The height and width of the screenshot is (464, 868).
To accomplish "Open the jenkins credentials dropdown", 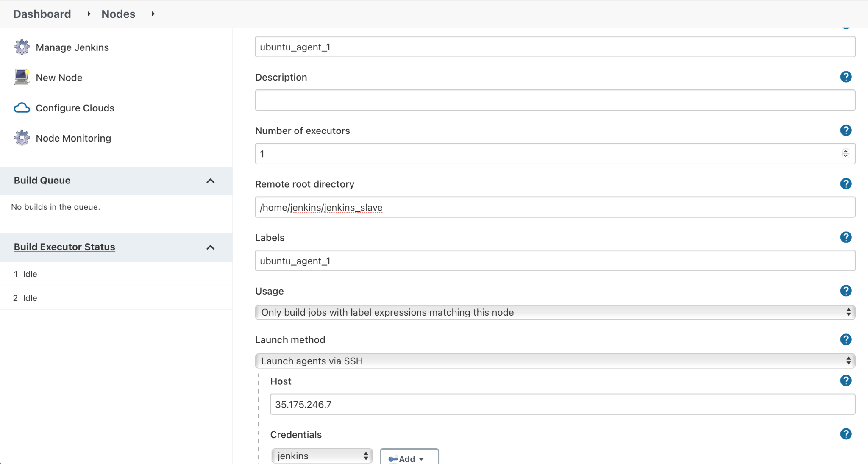I will [x=321, y=456].
